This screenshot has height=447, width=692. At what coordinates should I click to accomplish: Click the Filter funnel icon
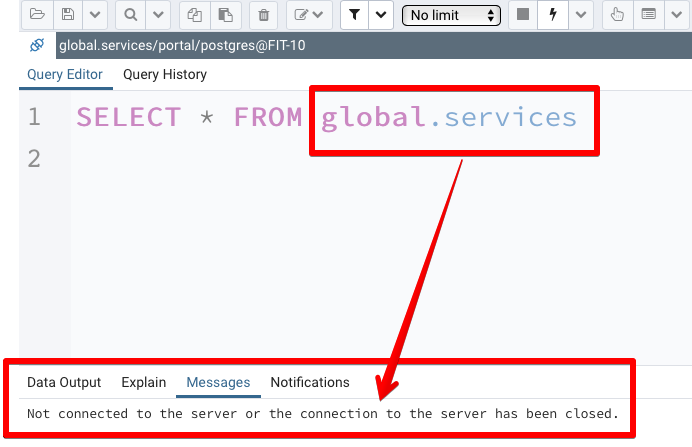click(354, 15)
